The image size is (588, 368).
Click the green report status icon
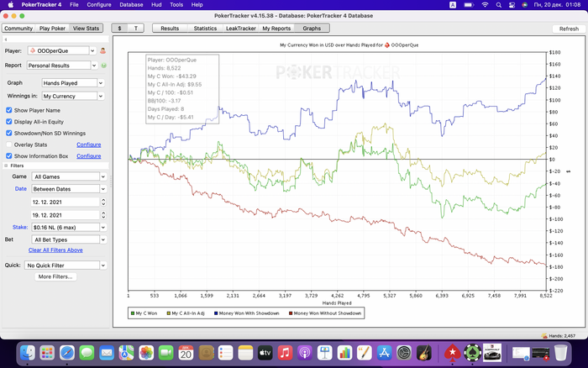click(x=104, y=66)
